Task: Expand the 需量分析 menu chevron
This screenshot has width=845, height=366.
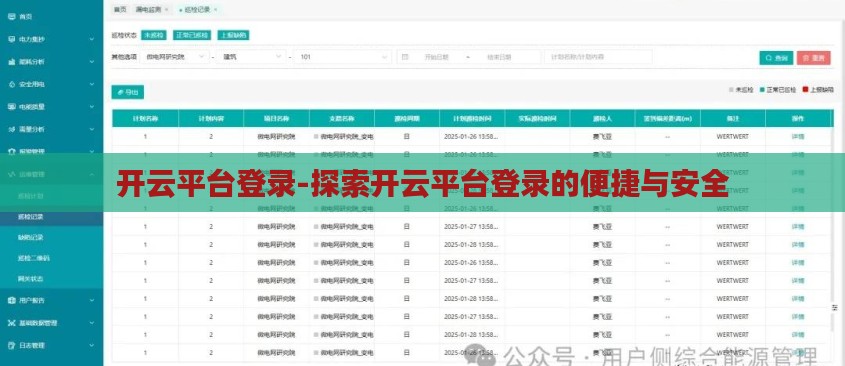Action: pos(92,129)
